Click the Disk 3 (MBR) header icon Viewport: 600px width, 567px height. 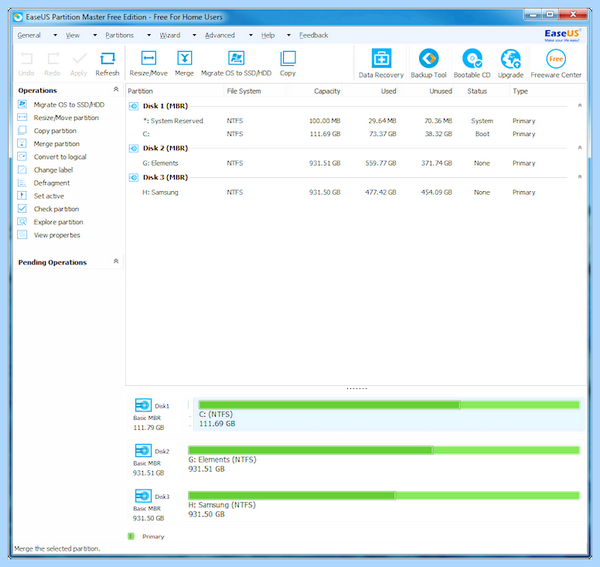pos(134,178)
